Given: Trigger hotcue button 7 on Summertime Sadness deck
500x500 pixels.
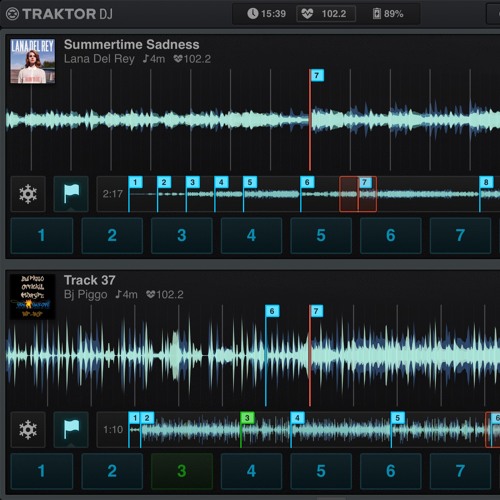Looking at the screenshot, I should tap(460, 235).
